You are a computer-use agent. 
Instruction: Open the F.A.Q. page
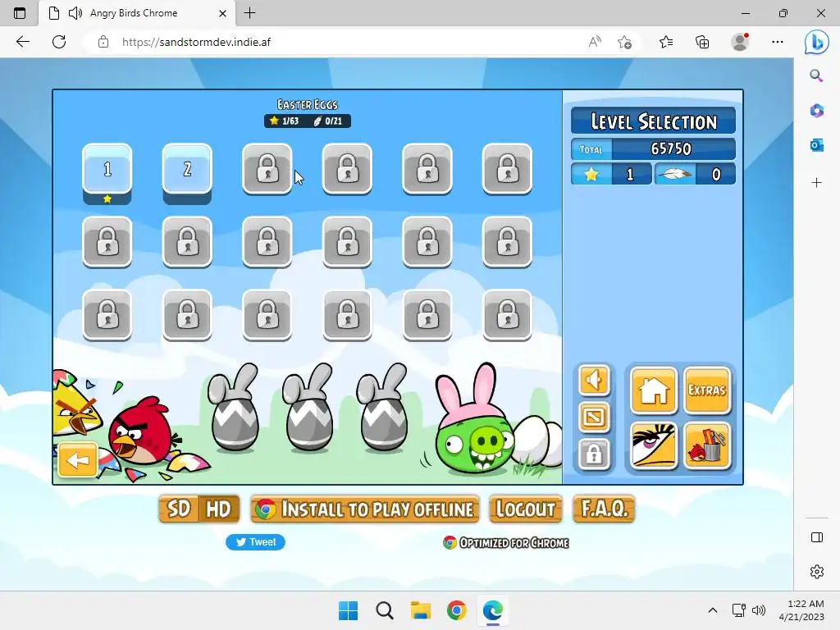tap(605, 509)
